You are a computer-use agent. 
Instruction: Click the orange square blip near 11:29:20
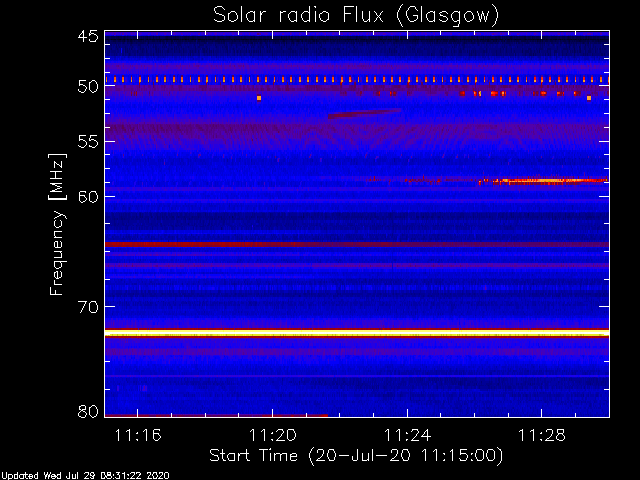click(589, 98)
